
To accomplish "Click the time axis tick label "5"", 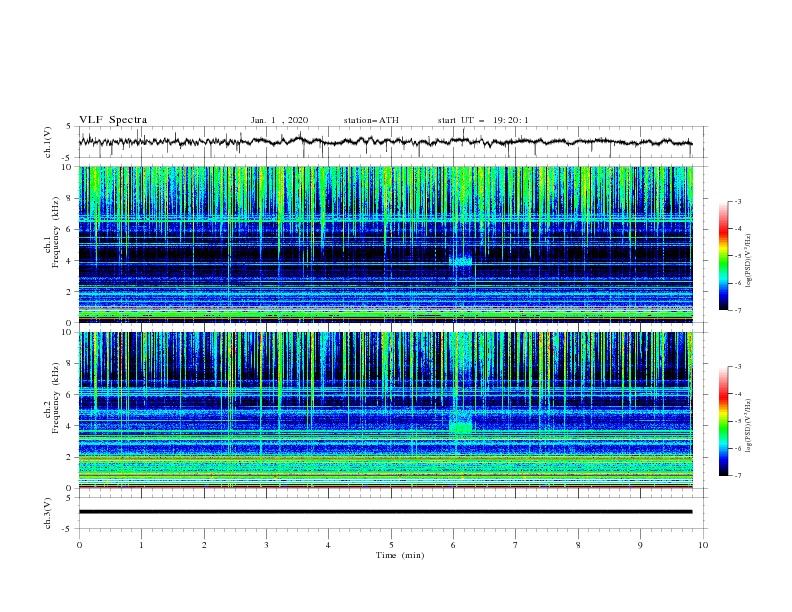I will (391, 545).
